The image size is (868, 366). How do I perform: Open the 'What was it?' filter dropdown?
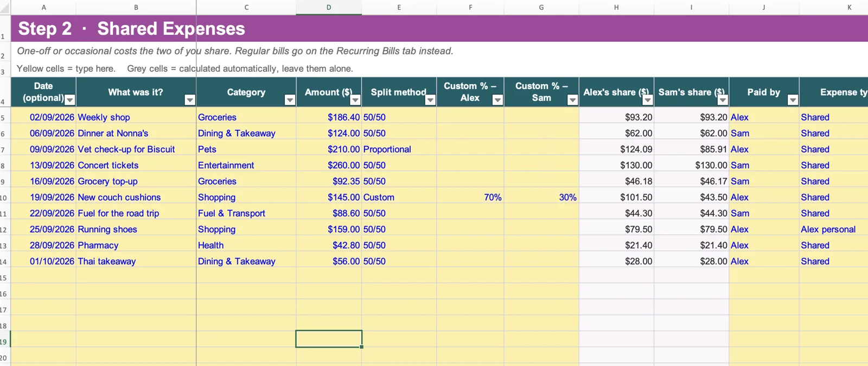189,100
